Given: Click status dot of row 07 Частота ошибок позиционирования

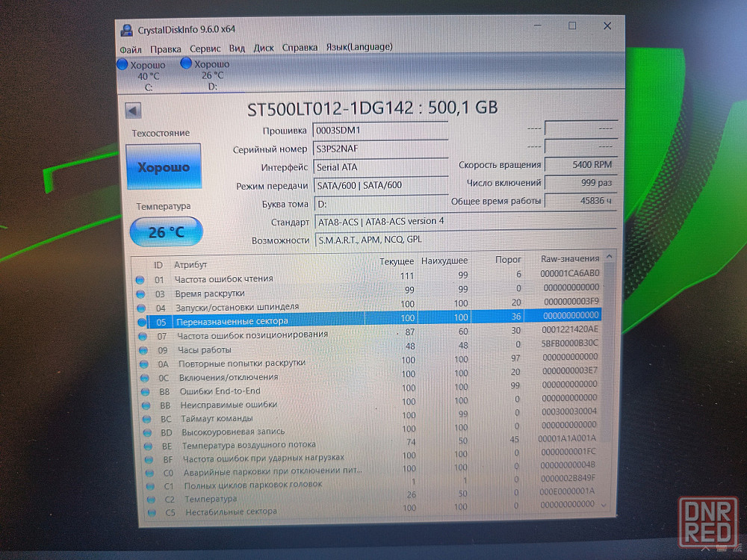Looking at the screenshot, I should coord(143,336).
